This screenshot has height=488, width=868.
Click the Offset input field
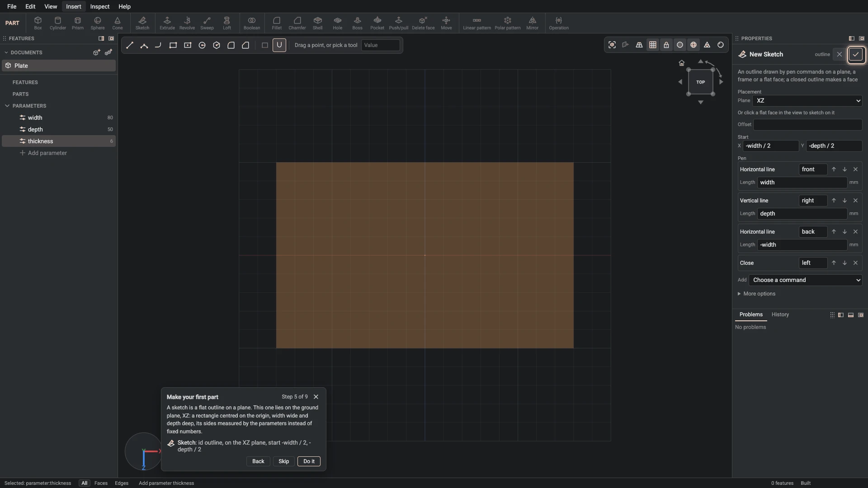[807, 125]
